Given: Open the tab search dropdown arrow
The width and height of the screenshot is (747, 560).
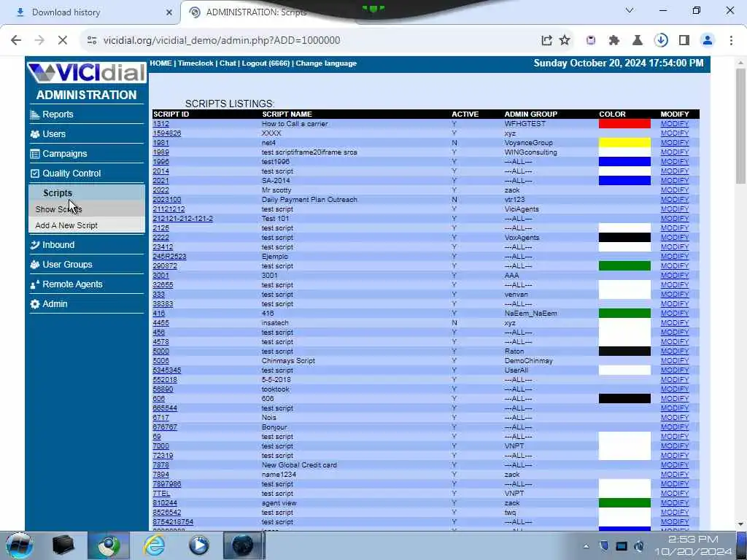Looking at the screenshot, I should [x=630, y=10].
